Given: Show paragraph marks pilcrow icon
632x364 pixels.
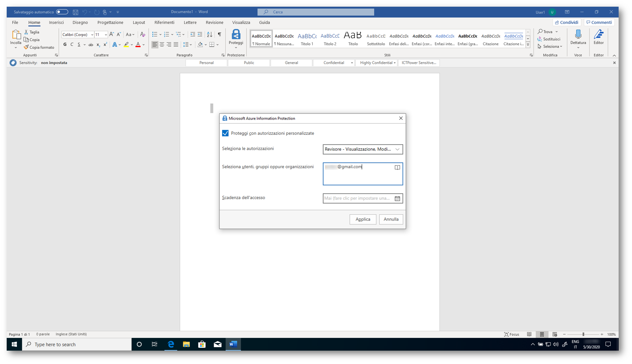Looking at the screenshot, I should click(219, 34).
